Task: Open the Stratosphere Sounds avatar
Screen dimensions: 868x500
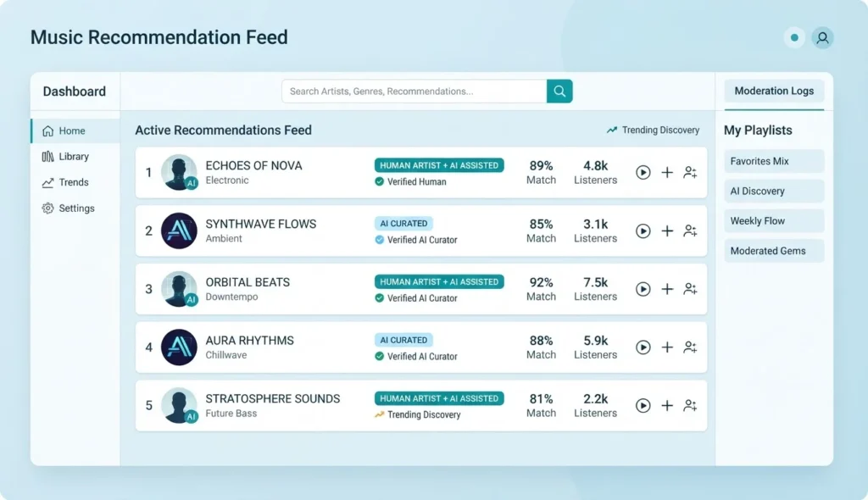Action: (179, 405)
